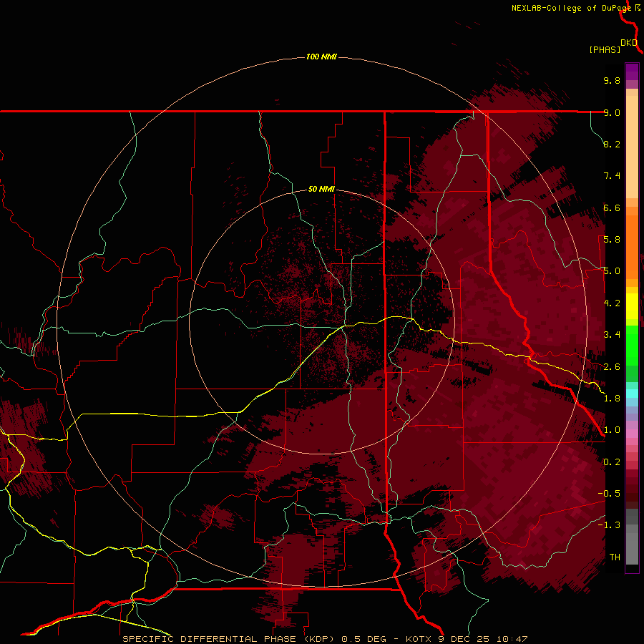Click the 6.6 scale value

[612, 208]
